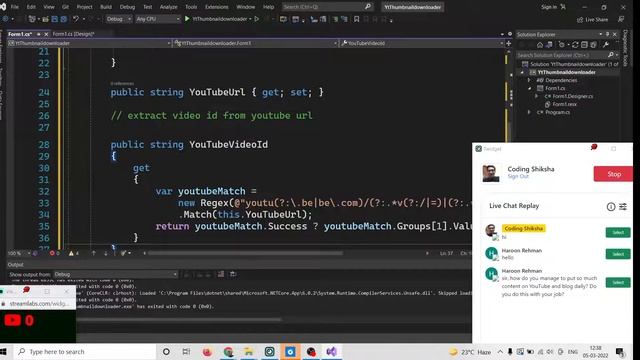Click Live Share button
This screenshot has width=640, height=360.
click(x=592, y=19)
